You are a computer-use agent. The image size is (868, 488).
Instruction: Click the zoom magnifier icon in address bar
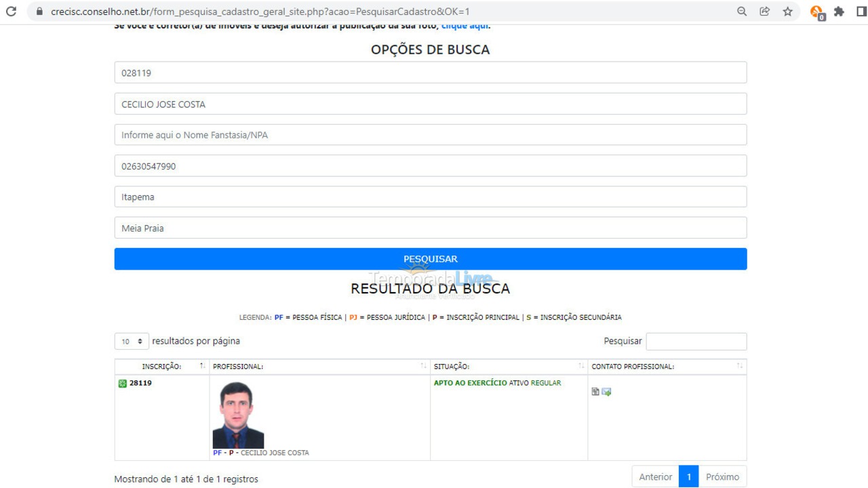coord(741,11)
